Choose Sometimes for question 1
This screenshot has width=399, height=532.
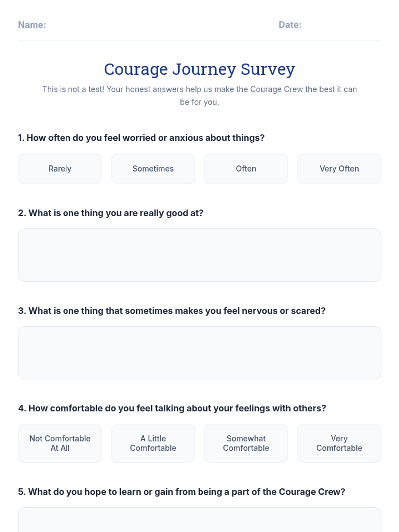[153, 169]
